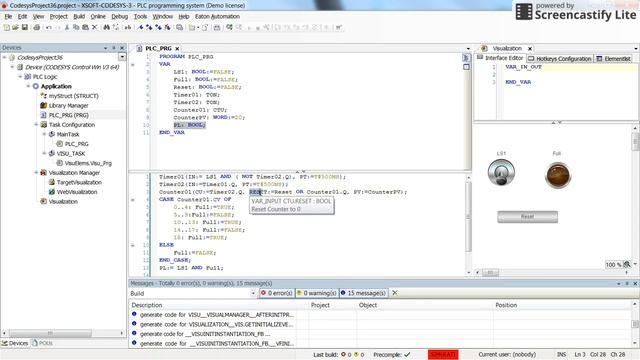Click the Position column header
This screenshot has width=640, height=360.
coord(506,305)
